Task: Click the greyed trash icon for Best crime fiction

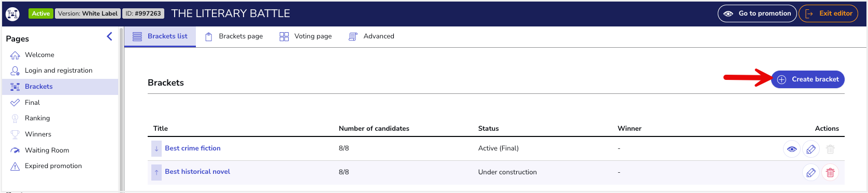Action: 830,149
